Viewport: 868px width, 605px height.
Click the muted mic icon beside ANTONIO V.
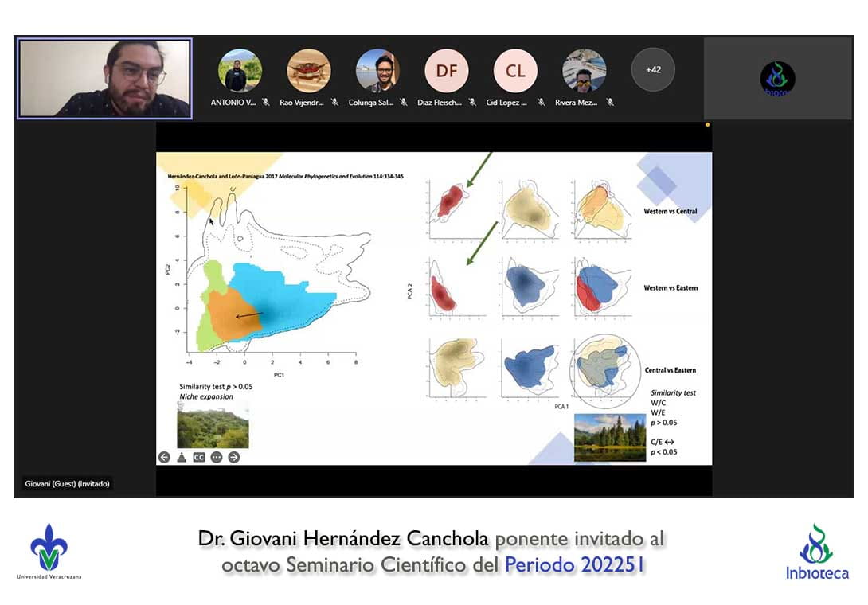(267, 103)
